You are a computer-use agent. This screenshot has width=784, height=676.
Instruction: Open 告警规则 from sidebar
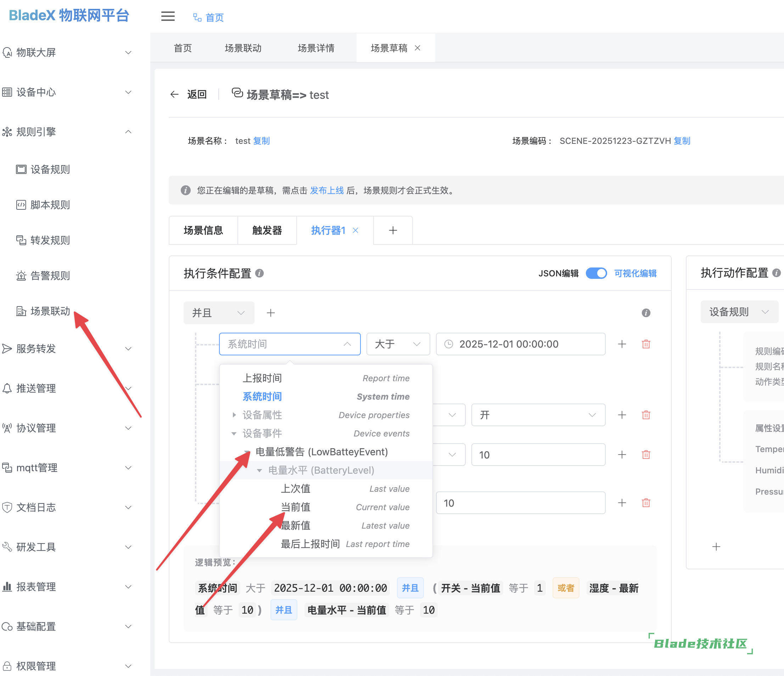click(x=50, y=275)
